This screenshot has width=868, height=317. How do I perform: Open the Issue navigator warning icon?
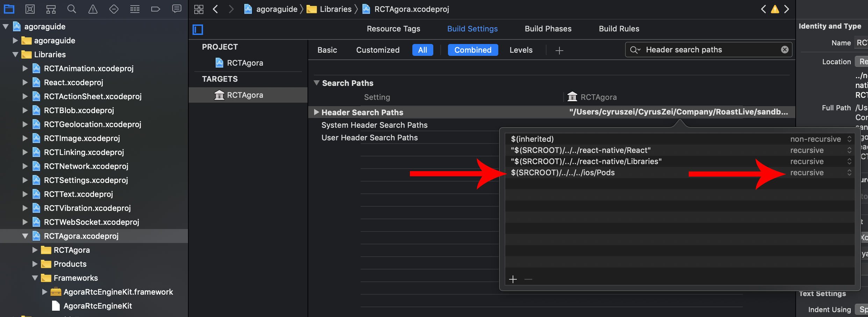click(93, 9)
